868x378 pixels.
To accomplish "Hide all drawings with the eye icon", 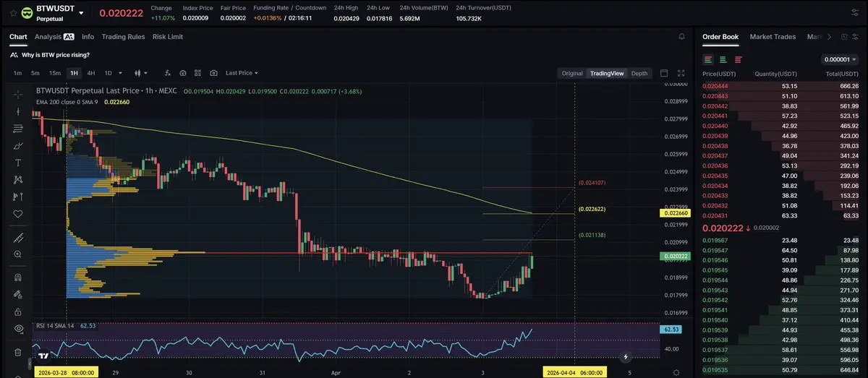I will pos(18,328).
